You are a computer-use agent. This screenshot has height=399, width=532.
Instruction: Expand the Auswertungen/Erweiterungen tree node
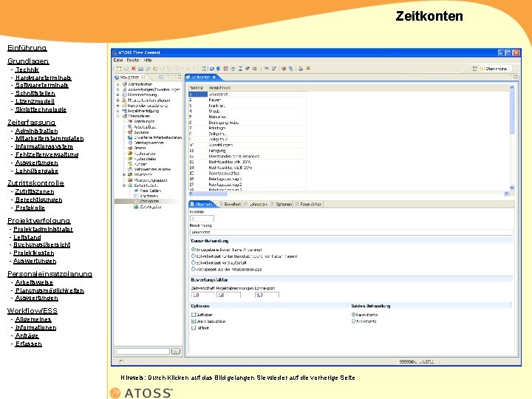(117, 89)
